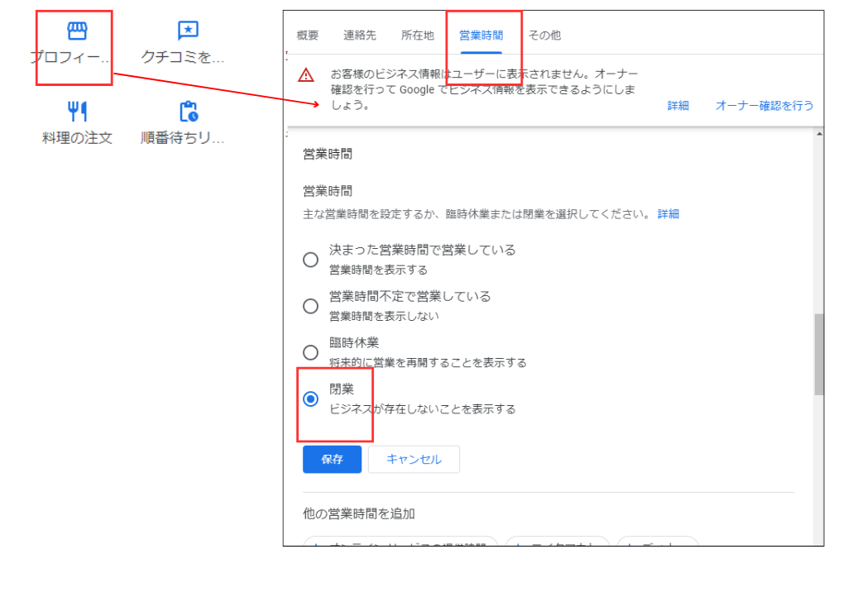Switch to the 所在地 tab

[417, 35]
